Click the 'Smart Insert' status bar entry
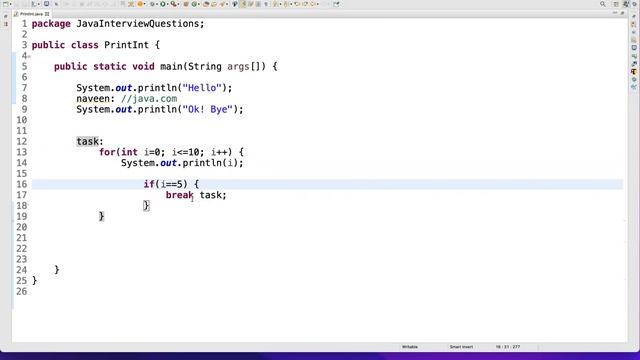 point(461,347)
